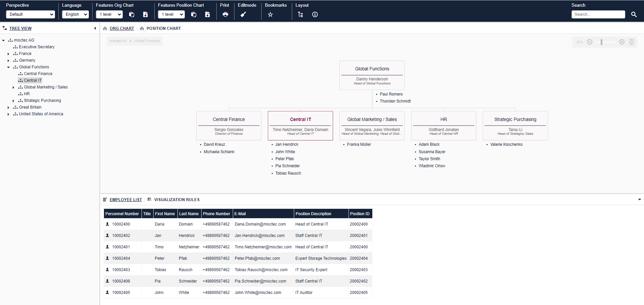Open the Features Org Chart level dropdown

point(109,14)
